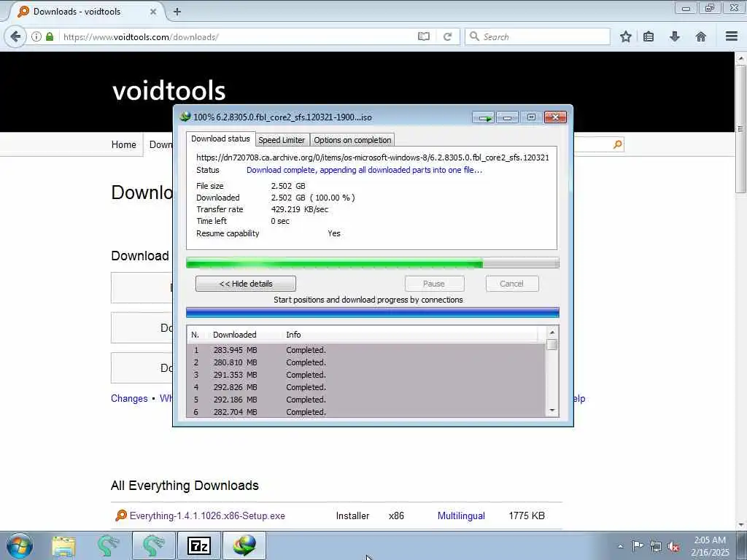Open a new browser tab

177,12
